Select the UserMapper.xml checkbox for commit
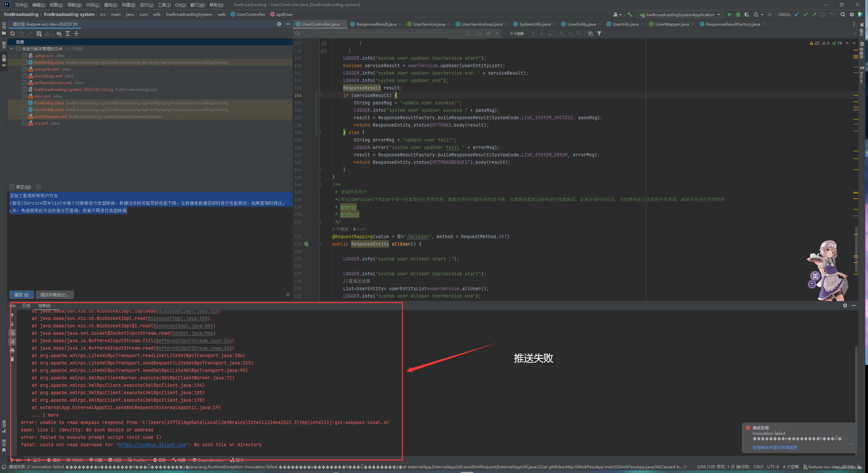 click(x=24, y=116)
